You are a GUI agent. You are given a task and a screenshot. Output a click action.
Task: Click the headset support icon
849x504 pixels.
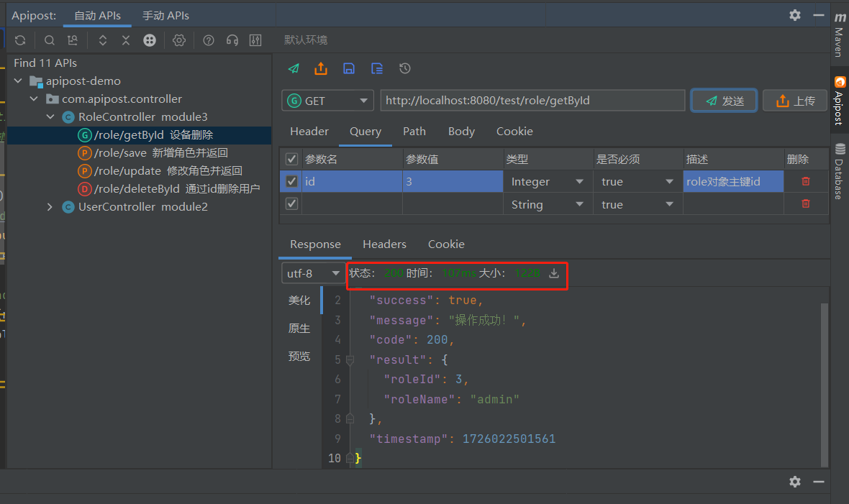tap(232, 40)
